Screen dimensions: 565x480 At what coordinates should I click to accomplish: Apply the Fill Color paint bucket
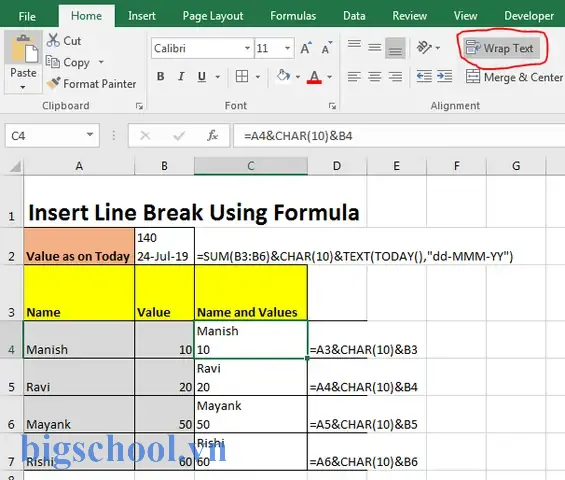click(284, 76)
